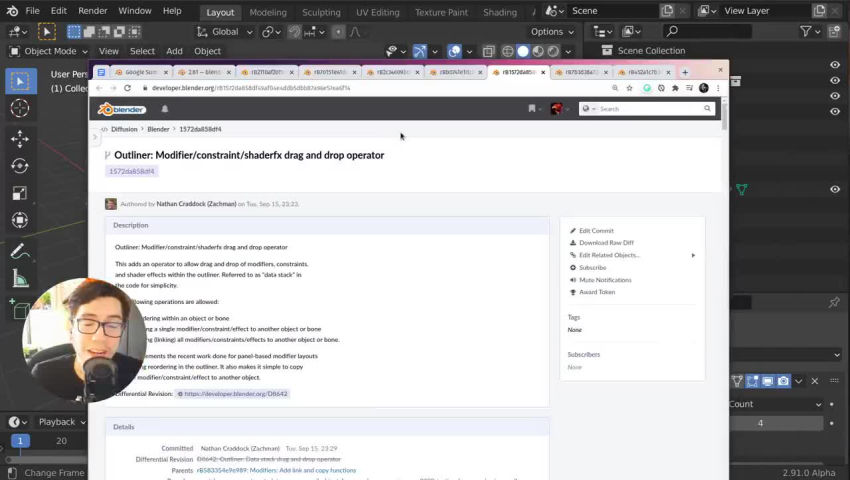Image resolution: width=850 pixels, height=480 pixels.
Task: Click the Diffusion breadcrumb link
Action: (x=124, y=129)
